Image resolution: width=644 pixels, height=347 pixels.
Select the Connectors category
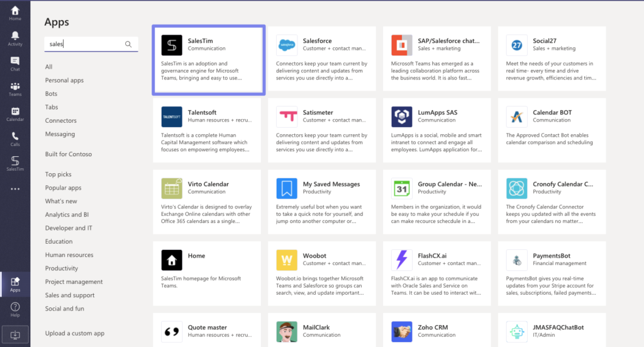tap(61, 120)
